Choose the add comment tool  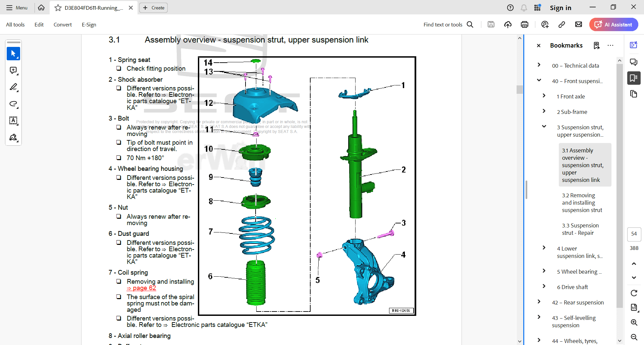tap(13, 70)
